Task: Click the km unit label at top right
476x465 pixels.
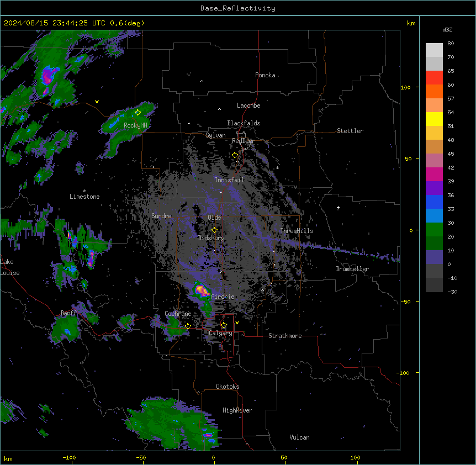Action: [411, 23]
